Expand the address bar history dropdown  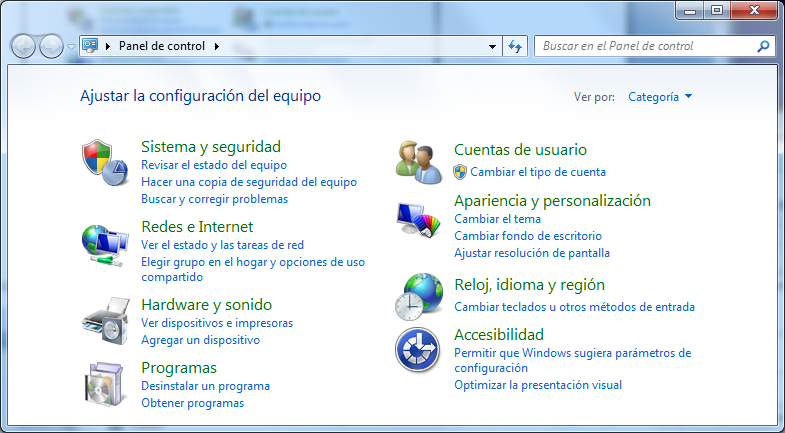coord(492,47)
